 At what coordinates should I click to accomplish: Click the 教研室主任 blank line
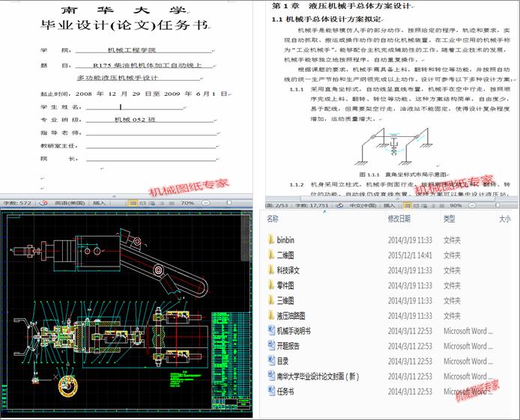coord(151,146)
